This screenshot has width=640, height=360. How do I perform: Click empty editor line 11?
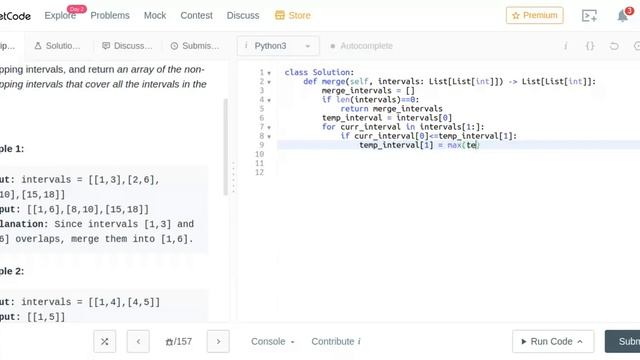pyautogui.click(x=459, y=163)
